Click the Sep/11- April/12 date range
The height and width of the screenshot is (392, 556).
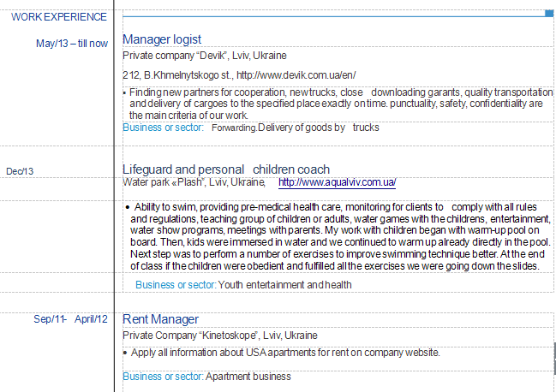point(71,319)
